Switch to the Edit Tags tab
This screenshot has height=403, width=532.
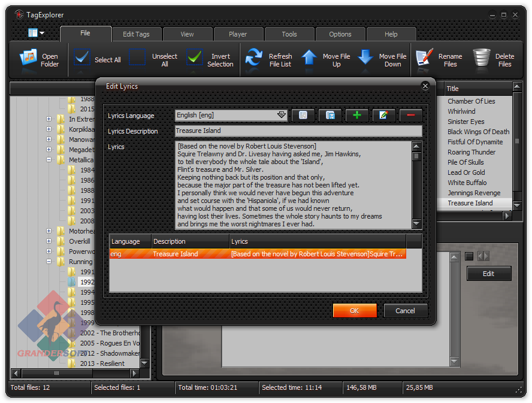click(x=136, y=34)
